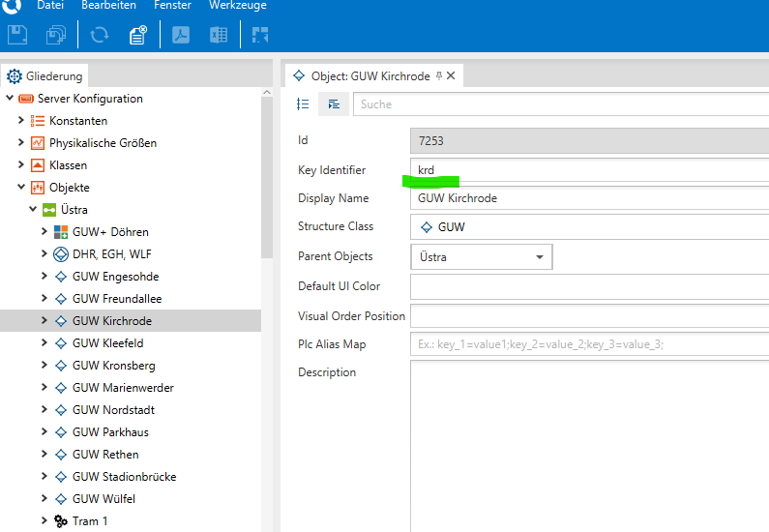Click the Id field showing 7253
This screenshot has width=769, height=532.
[589, 140]
